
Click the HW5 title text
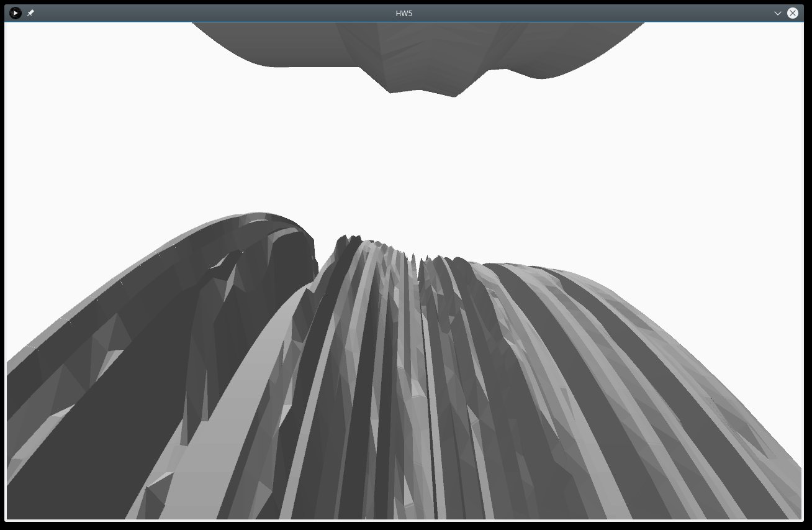pyautogui.click(x=404, y=13)
